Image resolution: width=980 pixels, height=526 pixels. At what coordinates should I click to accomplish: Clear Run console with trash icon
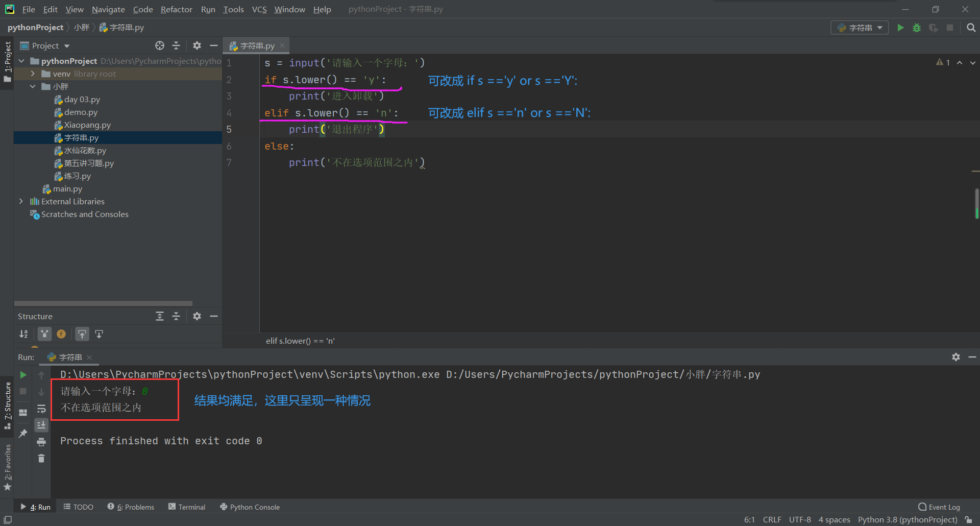point(41,459)
